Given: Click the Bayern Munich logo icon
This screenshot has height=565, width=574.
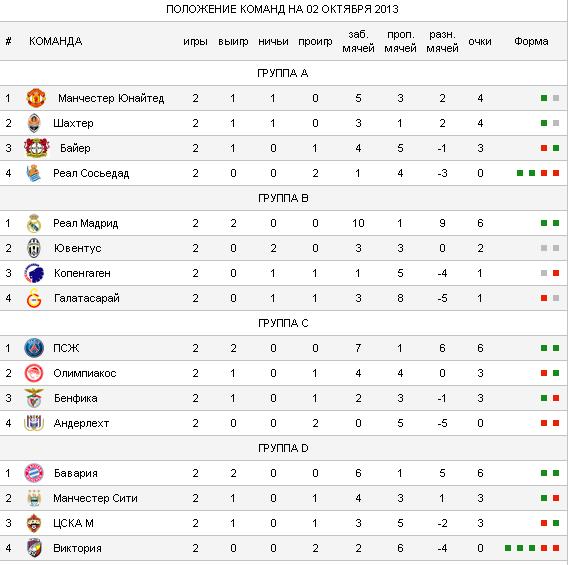Looking at the screenshot, I should click(34, 473).
